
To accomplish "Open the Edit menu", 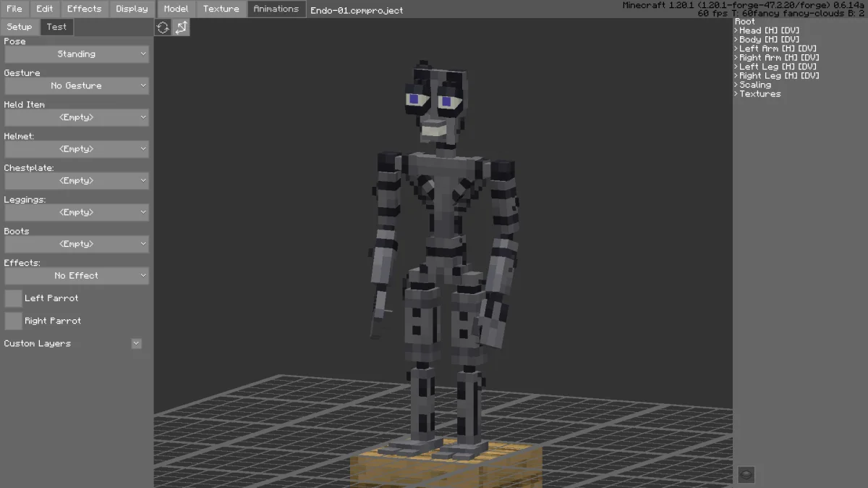I will (x=45, y=9).
